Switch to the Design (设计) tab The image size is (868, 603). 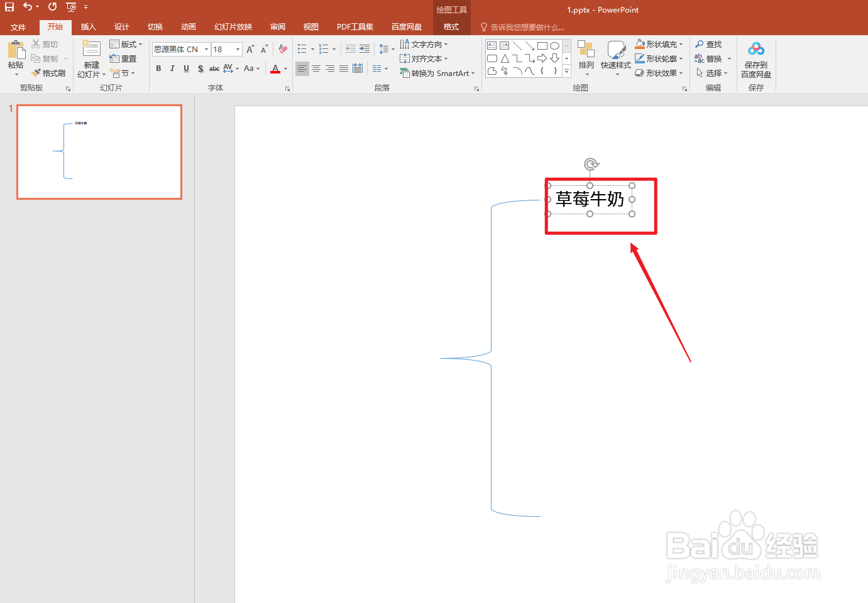pyautogui.click(x=122, y=27)
